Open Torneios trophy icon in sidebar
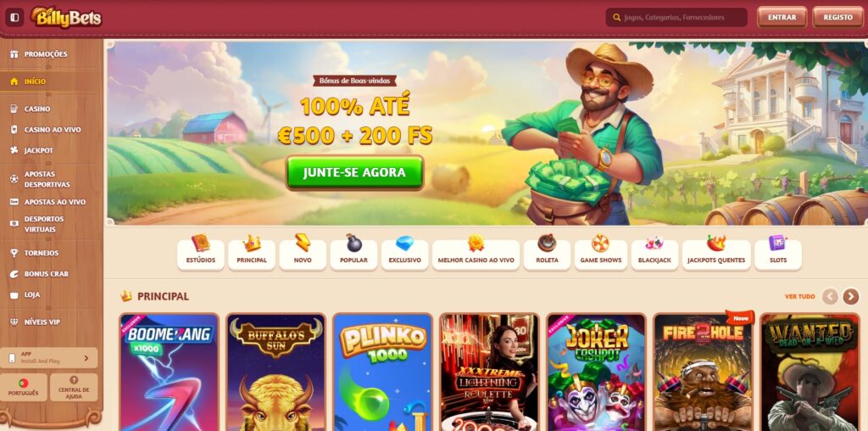The width and height of the screenshot is (868, 431). [14, 253]
